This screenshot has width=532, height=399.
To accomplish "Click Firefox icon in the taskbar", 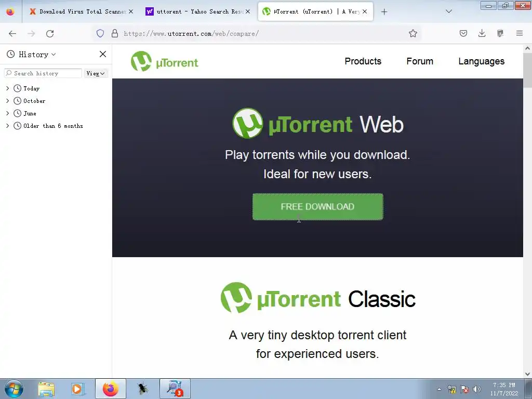I will click(111, 389).
